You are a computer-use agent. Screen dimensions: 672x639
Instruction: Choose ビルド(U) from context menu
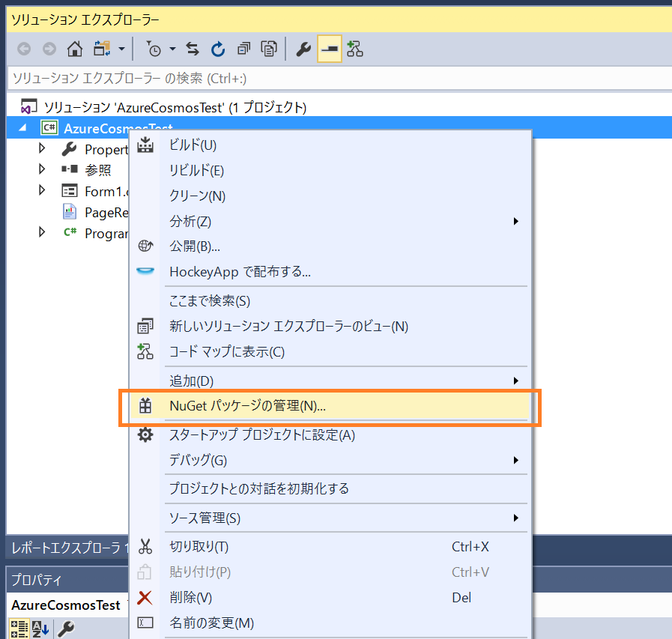pyautogui.click(x=330, y=145)
